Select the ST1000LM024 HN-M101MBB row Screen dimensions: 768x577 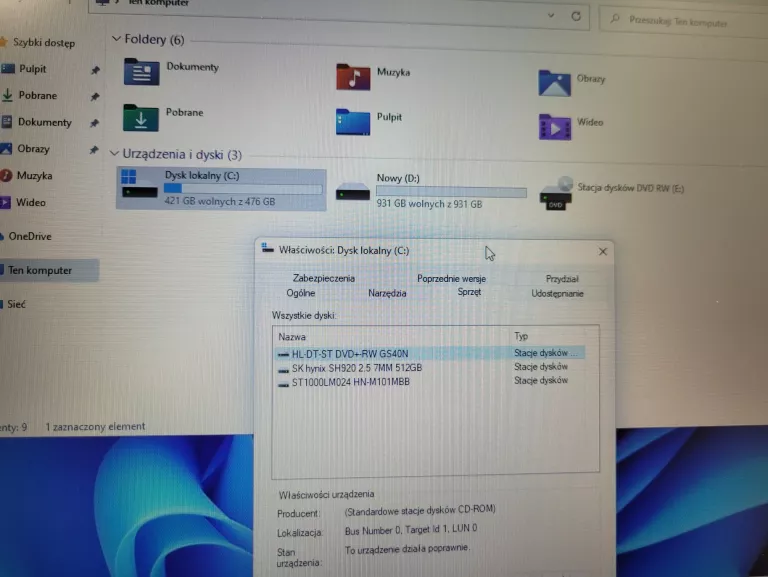(x=429, y=382)
